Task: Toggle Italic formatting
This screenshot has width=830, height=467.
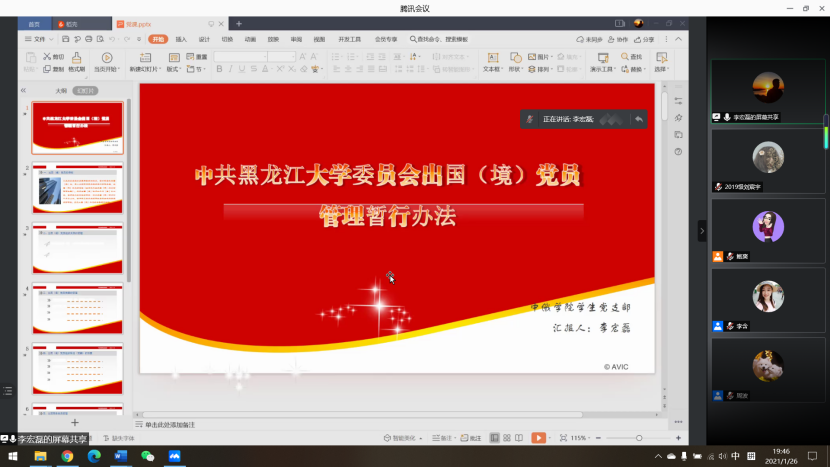Action: pyautogui.click(x=230, y=69)
